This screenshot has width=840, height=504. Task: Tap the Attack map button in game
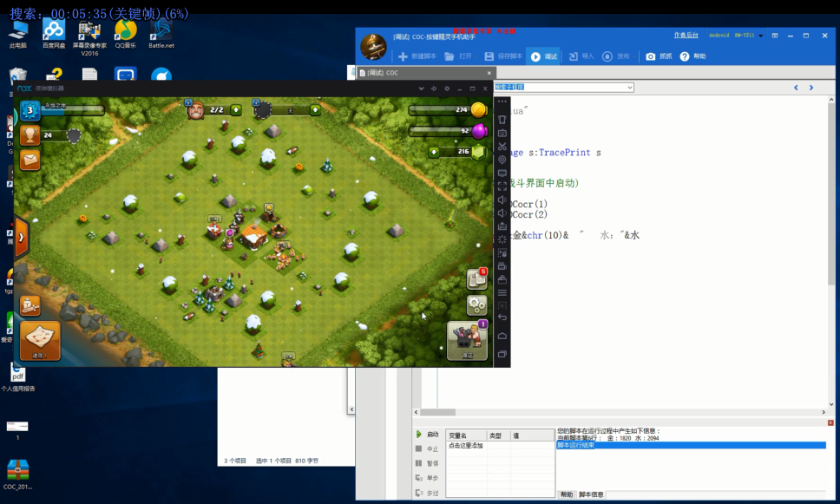click(40, 341)
